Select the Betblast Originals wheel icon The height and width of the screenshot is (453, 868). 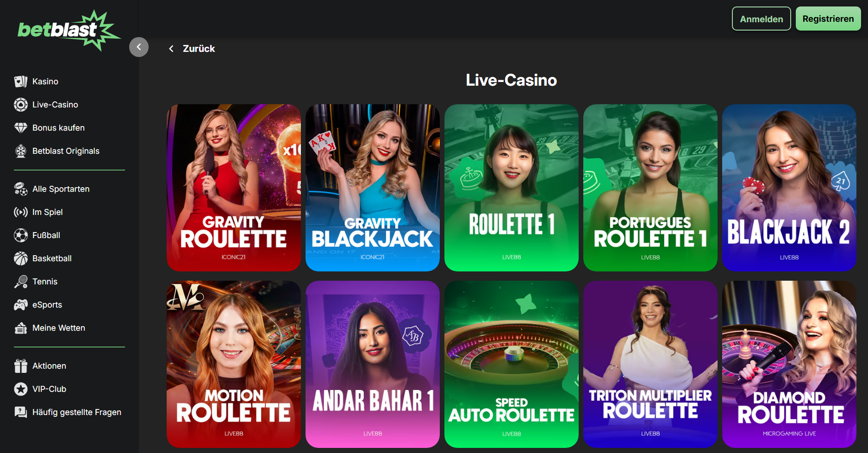click(x=20, y=151)
